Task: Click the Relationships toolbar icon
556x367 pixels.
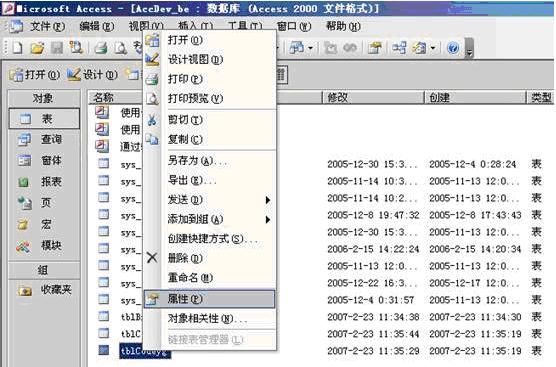Action: coord(399,48)
